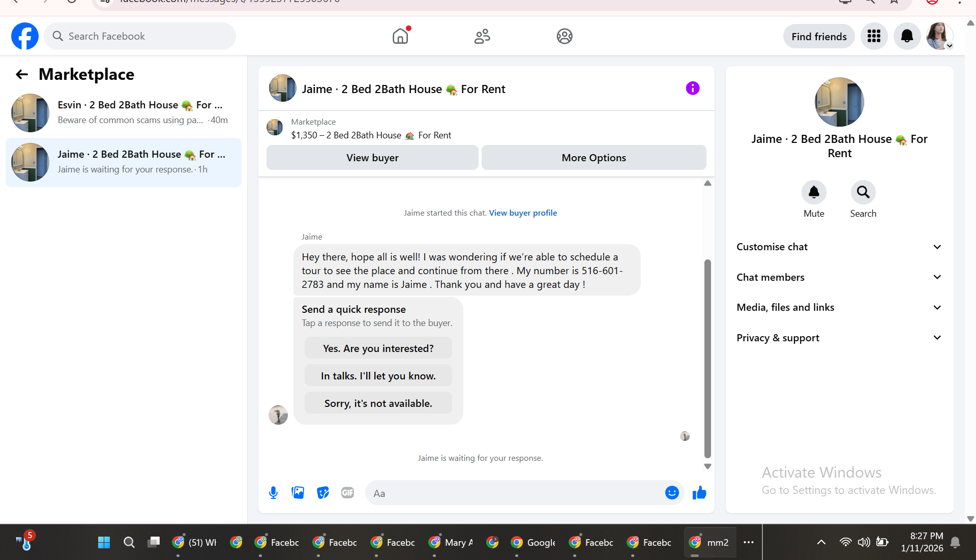Show hidden system tray icons
Viewport: 976px width, 560px height.
821,542
